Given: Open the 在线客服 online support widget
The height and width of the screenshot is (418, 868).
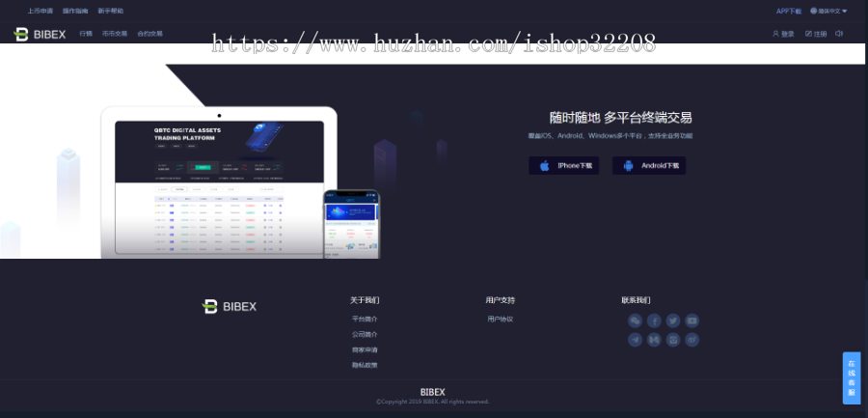Looking at the screenshot, I should tap(852, 378).
